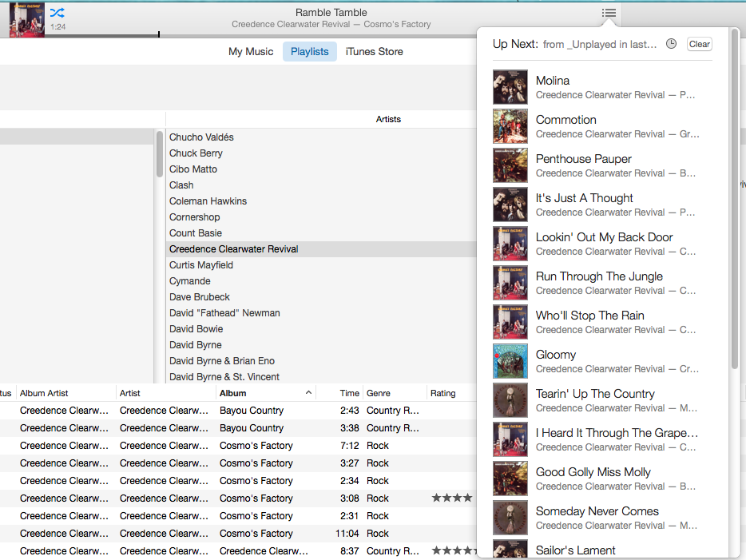
Task: Click Molina album artwork thumbnail
Action: tap(510, 87)
